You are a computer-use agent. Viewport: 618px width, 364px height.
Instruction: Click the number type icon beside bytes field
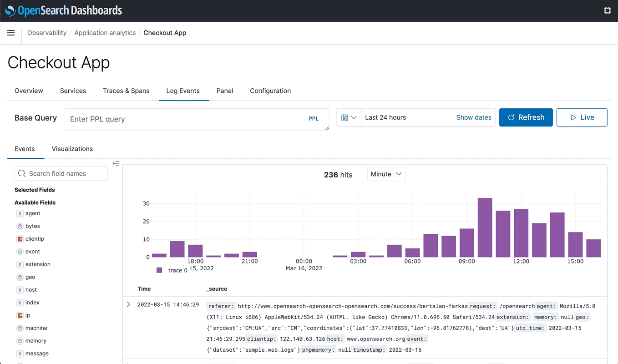[19, 226]
